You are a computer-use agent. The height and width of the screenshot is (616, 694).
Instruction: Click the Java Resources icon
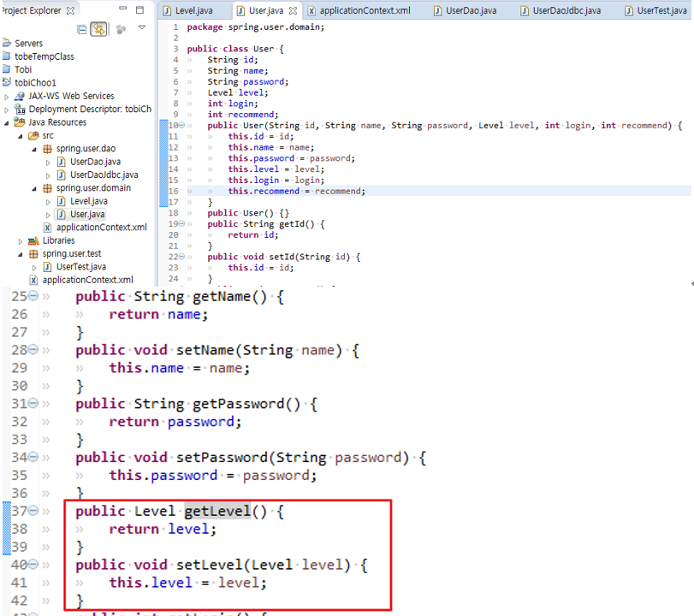[19, 122]
